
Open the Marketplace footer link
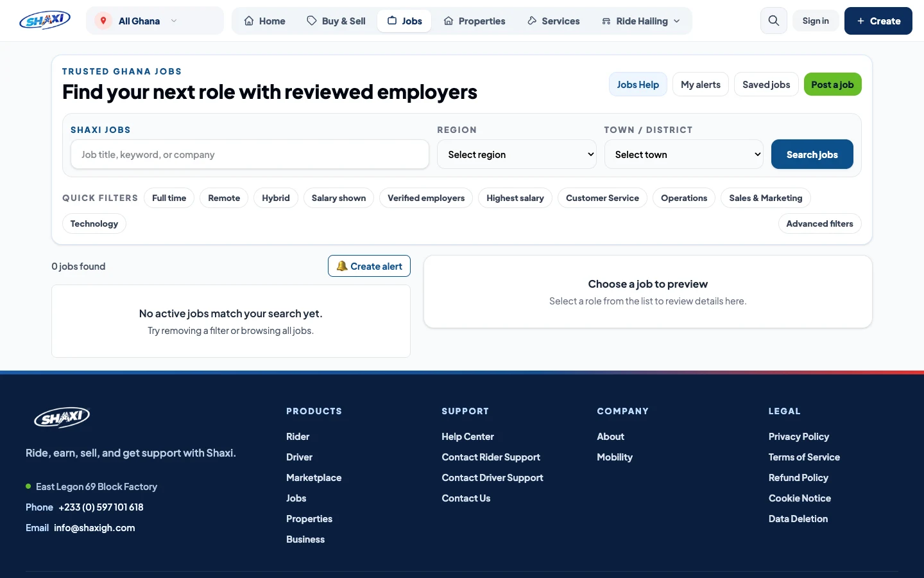(x=314, y=478)
